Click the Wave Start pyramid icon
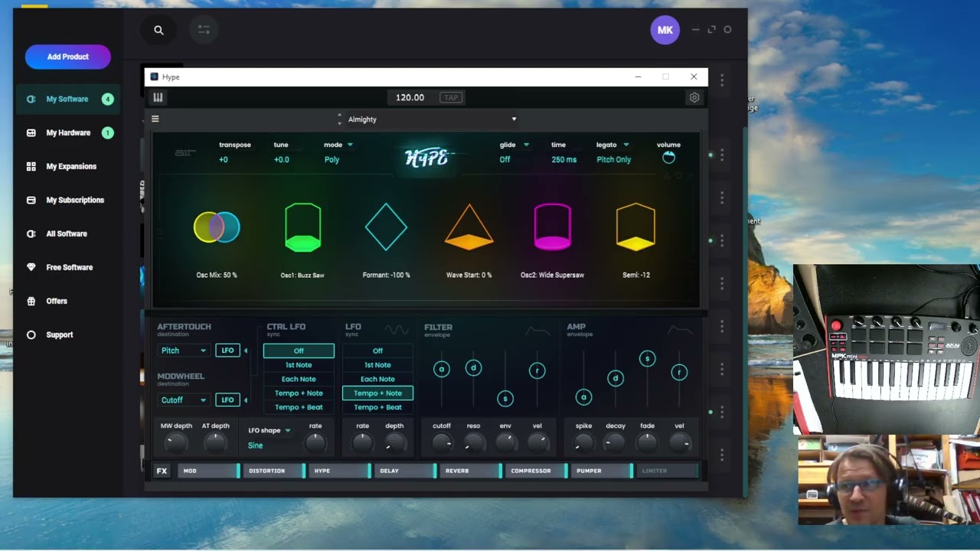The image size is (980, 551). (x=469, y=227)
